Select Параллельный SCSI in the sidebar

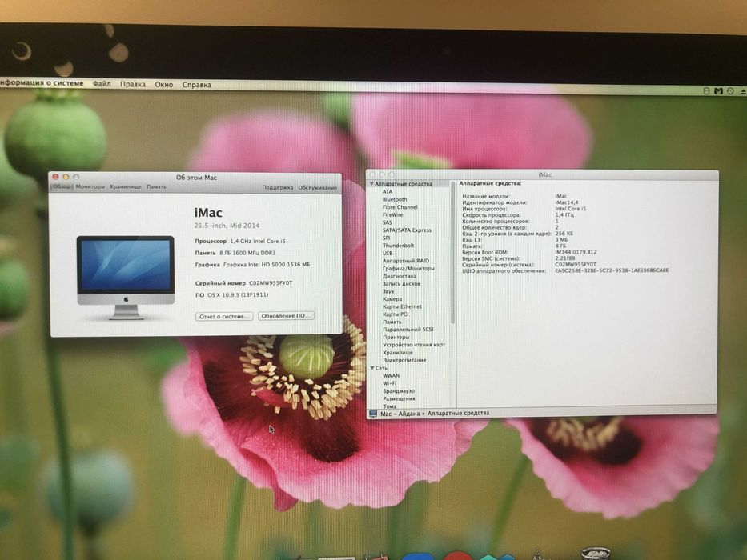(x=408, y=330)
